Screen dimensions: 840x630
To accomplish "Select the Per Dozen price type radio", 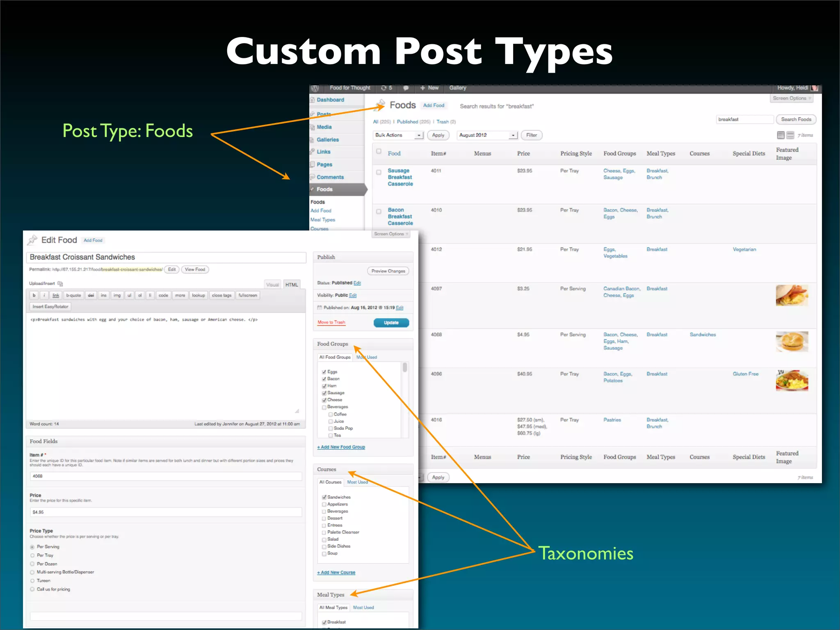I will click(32, 564).
